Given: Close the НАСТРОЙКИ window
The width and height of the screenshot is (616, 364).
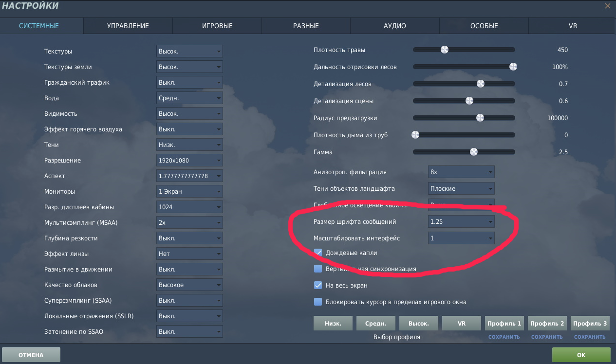Looking at the screenshot, I should (x=608, y=6).
